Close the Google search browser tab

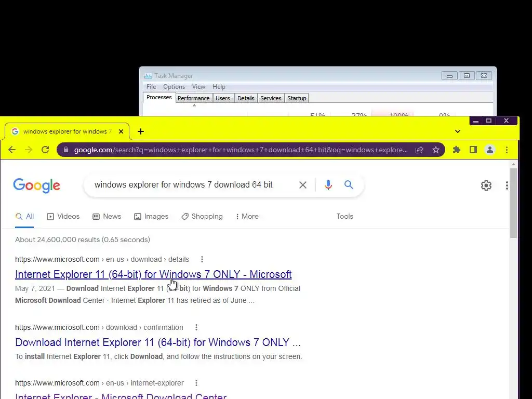[x=121, y=131]
